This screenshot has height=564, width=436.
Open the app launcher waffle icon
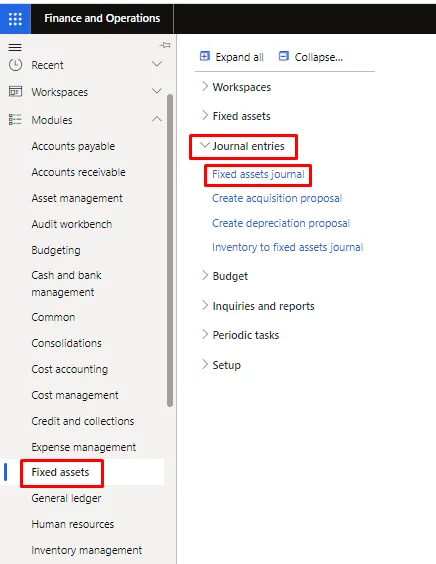(x=15, y=19)
